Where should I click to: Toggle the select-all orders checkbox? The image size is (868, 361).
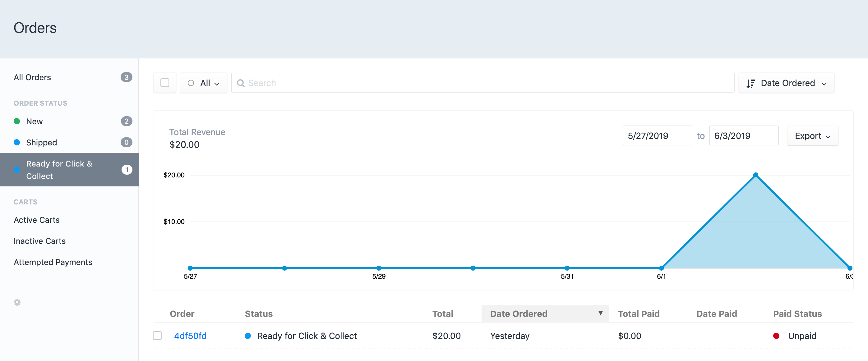click(x=165, y=83)
